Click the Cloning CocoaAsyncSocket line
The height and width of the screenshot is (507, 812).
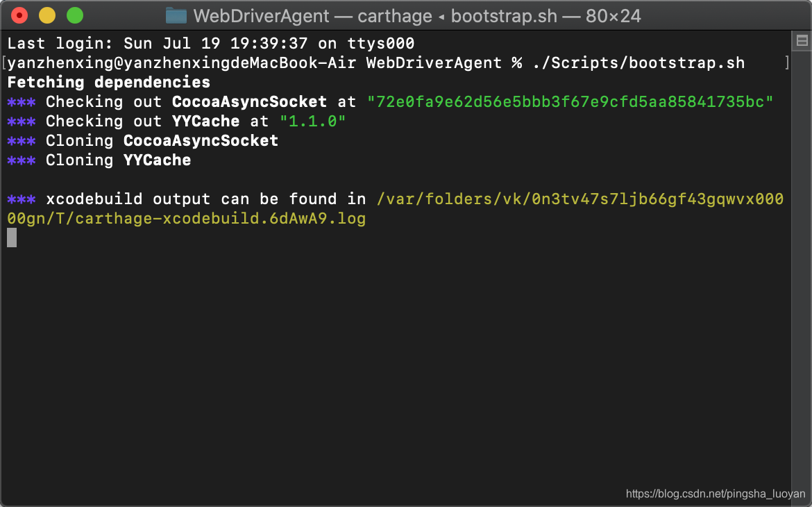[x=162, y=140]
